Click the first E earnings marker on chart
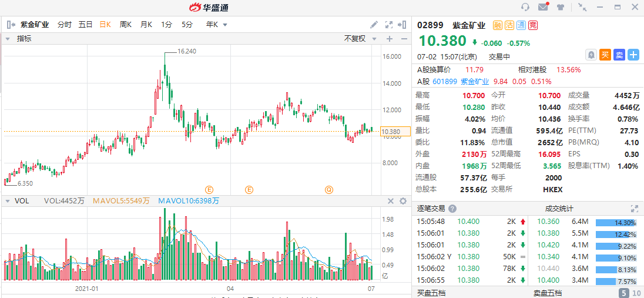 pos(209,189)
